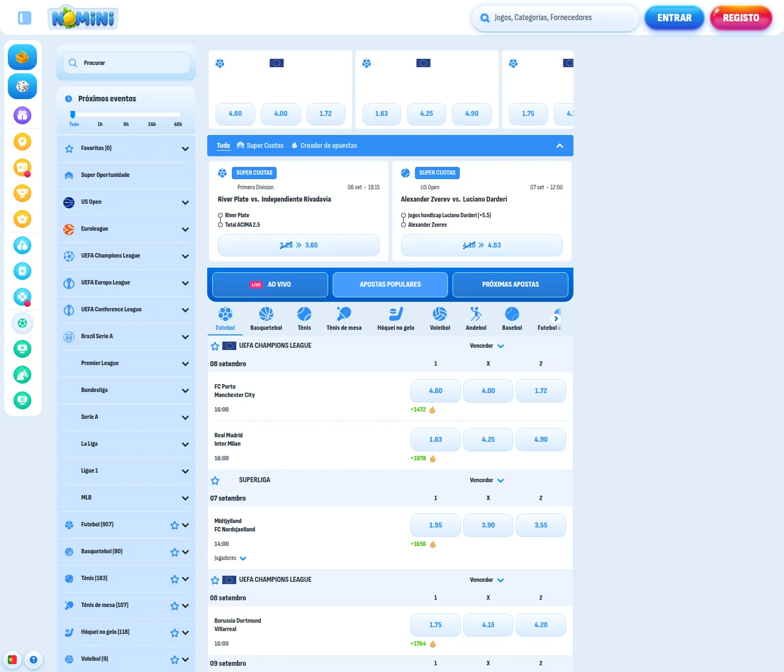Open the AO VIVO live tab
The width and height of the screenshot is (784, 672).
(270, 284)
